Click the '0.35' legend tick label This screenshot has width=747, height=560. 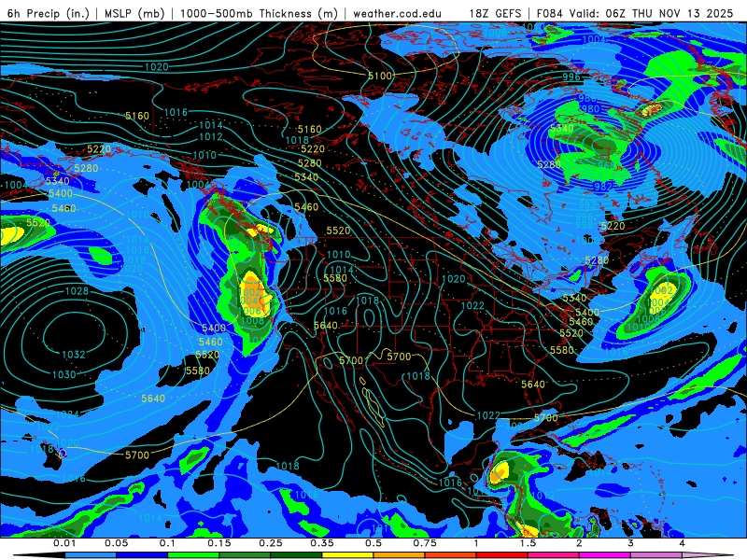pos(322,543)
